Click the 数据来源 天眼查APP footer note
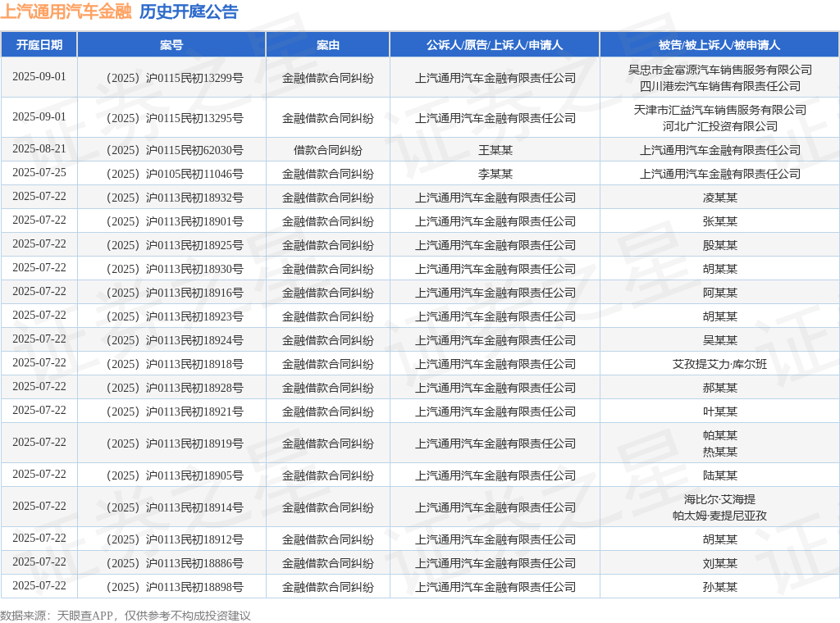Image resolution: width=840 pixels, height=623 pixels. pos(126,616)
